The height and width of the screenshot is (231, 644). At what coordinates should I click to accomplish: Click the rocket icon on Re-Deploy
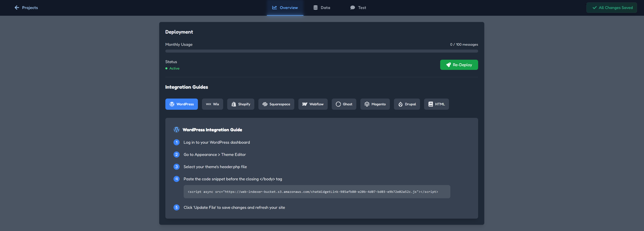click(448, 65)
